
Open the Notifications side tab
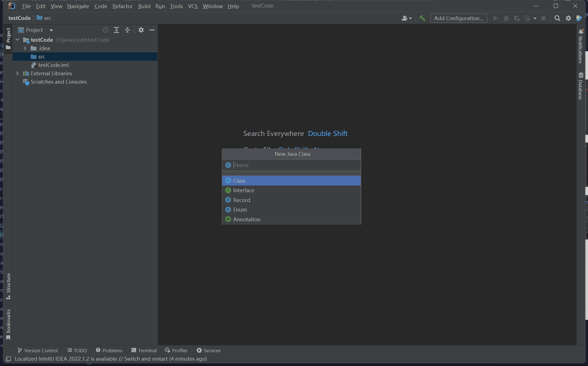click(x=581, y=46)
